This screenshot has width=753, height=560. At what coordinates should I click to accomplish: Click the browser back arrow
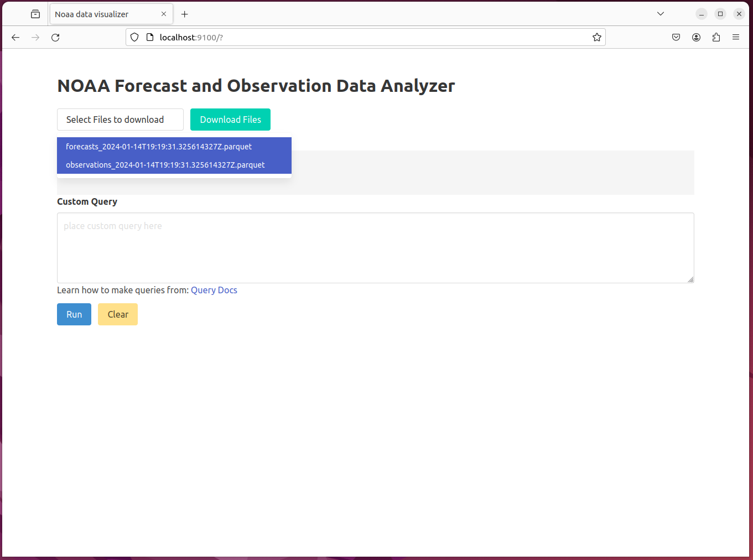pos(15,37)
